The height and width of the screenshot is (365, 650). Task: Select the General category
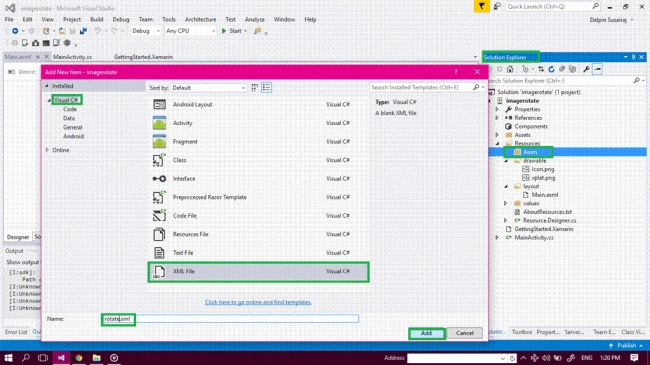pos(73,128)
